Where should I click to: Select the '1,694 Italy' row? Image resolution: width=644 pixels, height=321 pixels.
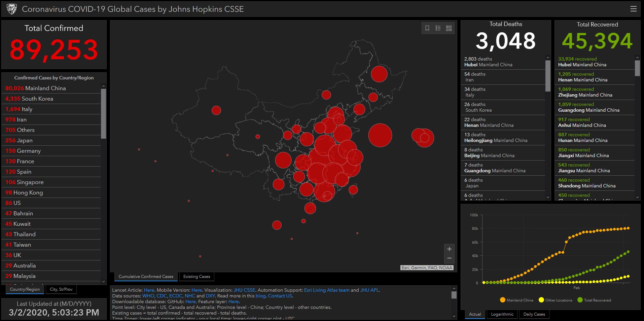click(51, 109)
